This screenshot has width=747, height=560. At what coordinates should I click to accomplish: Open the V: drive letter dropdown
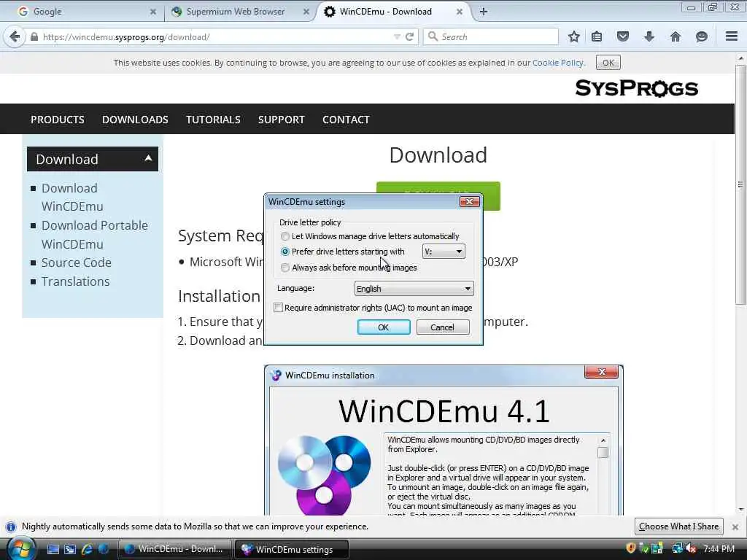[444, 252]
